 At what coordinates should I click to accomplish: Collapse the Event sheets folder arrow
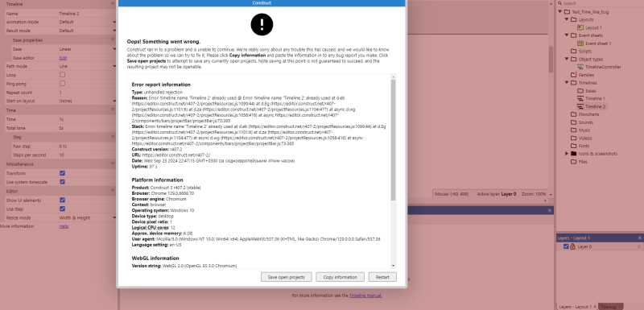pos(567,35)
